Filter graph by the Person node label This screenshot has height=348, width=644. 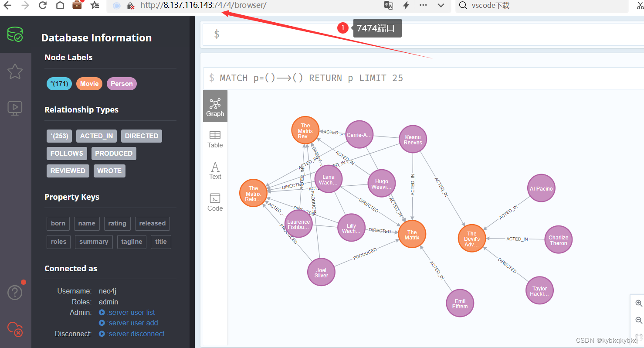[x=122, y=83]
